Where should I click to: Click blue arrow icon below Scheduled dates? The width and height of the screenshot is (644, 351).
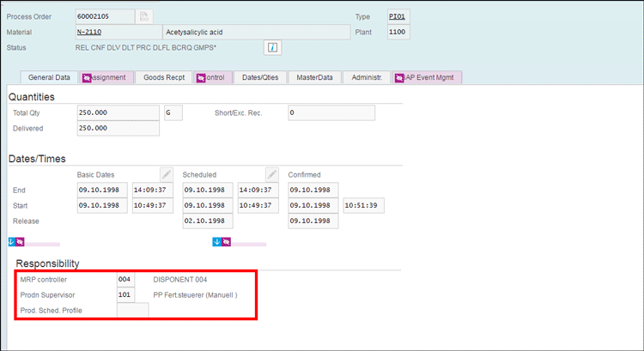(216, 242)
